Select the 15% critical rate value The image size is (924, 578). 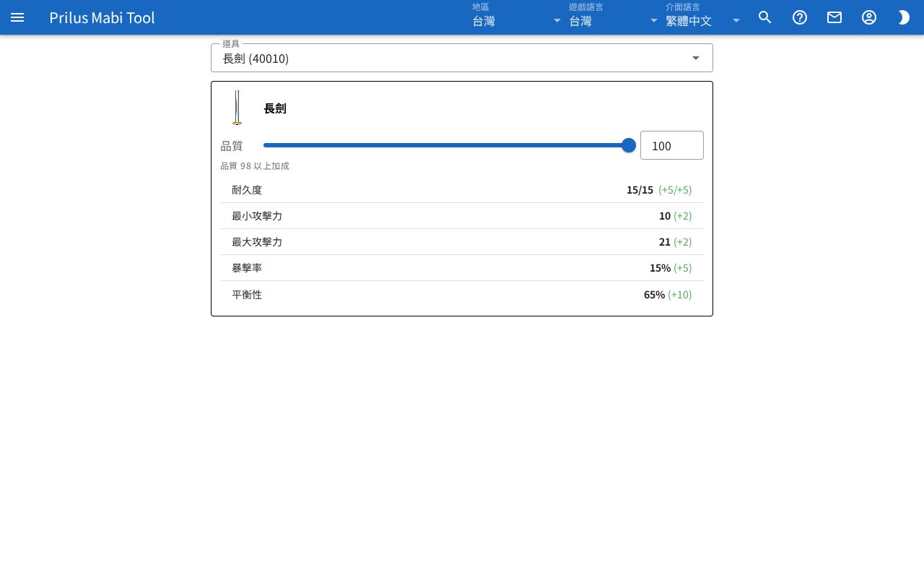click(660, 268)
